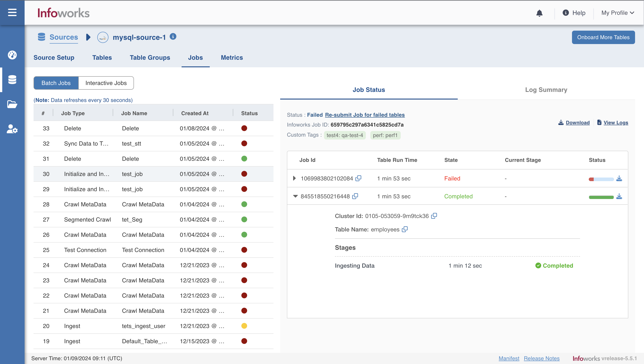Screen dimensions: 644x364
Task: Download logs for the Completed job row
Action: 619,196
